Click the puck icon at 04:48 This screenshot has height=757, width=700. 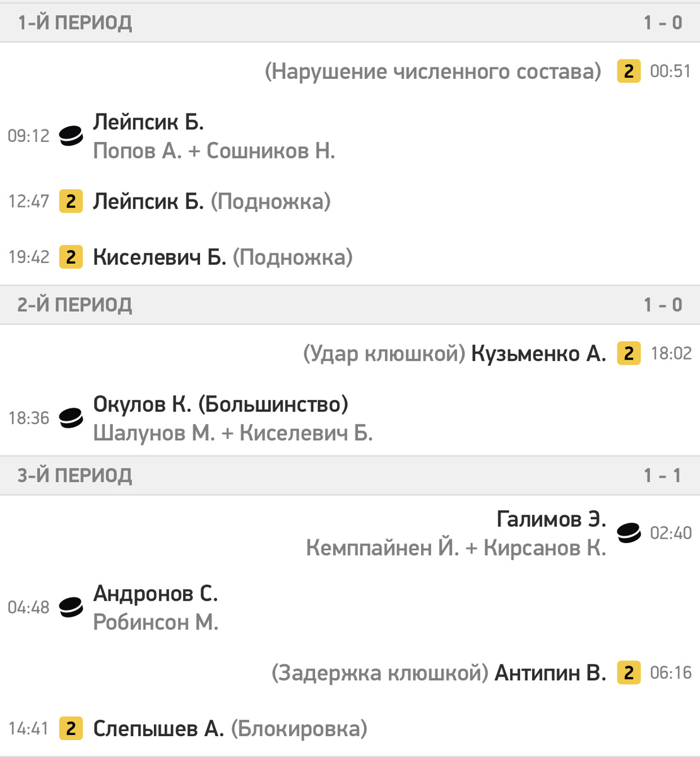pyautogui.click(x=71, y=607)
